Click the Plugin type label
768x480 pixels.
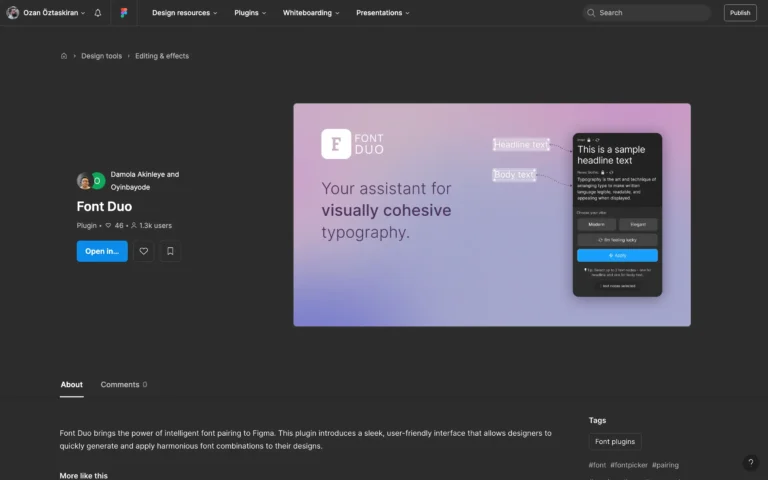86,226
